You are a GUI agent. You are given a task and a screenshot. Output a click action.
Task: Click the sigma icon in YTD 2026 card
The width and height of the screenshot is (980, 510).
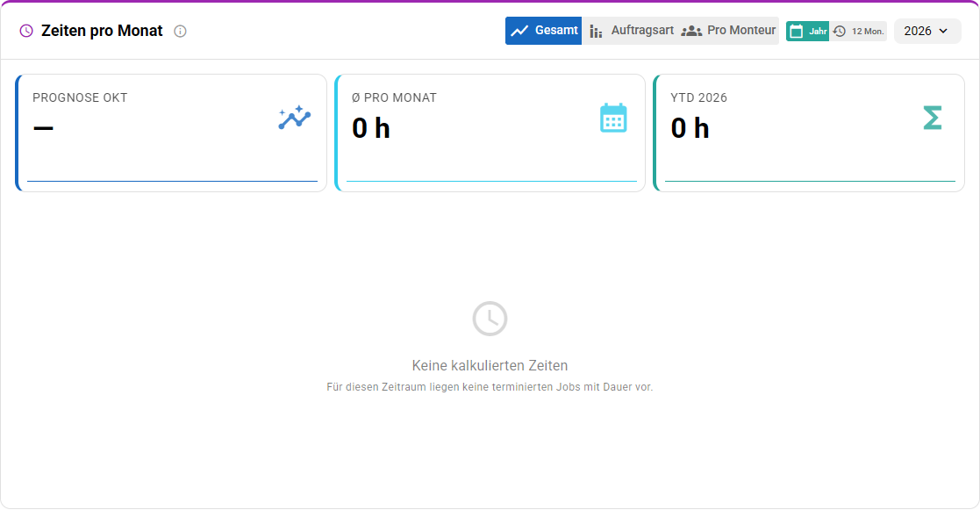pos(933,118)
